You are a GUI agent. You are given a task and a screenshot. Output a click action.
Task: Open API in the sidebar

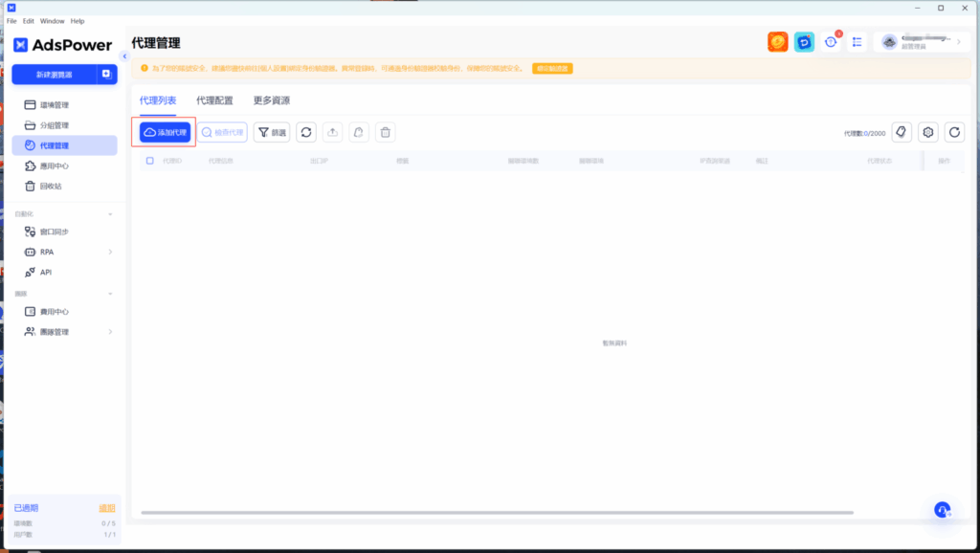coord(64,273)
